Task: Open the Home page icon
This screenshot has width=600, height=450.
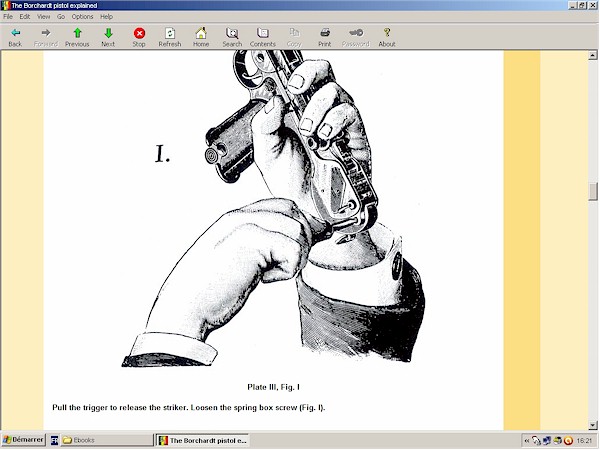Action: coord(201,38)
